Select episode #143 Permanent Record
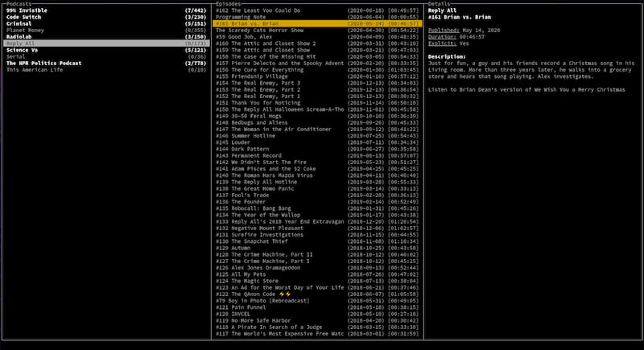Screen dimensions: 644x350 (x=317, y=155)
